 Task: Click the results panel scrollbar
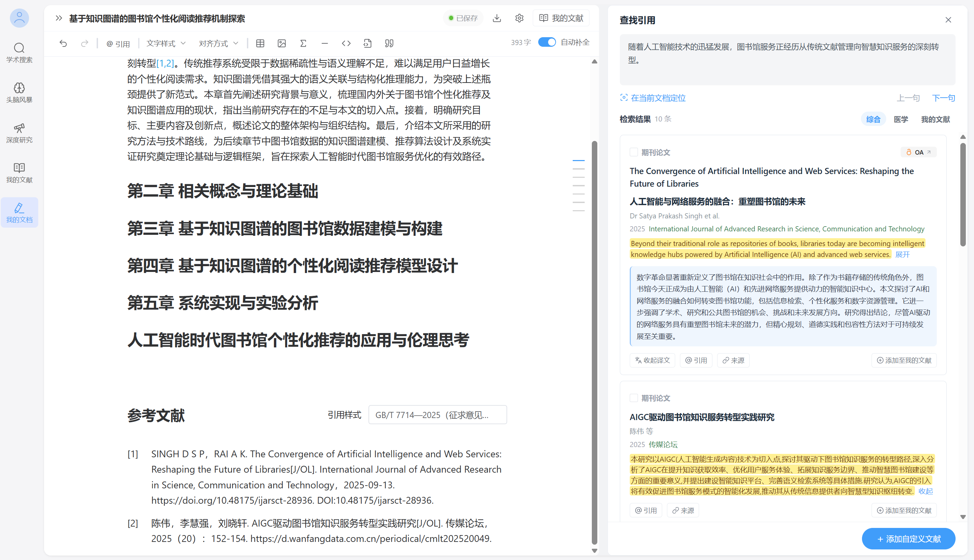tap(963, 194)
